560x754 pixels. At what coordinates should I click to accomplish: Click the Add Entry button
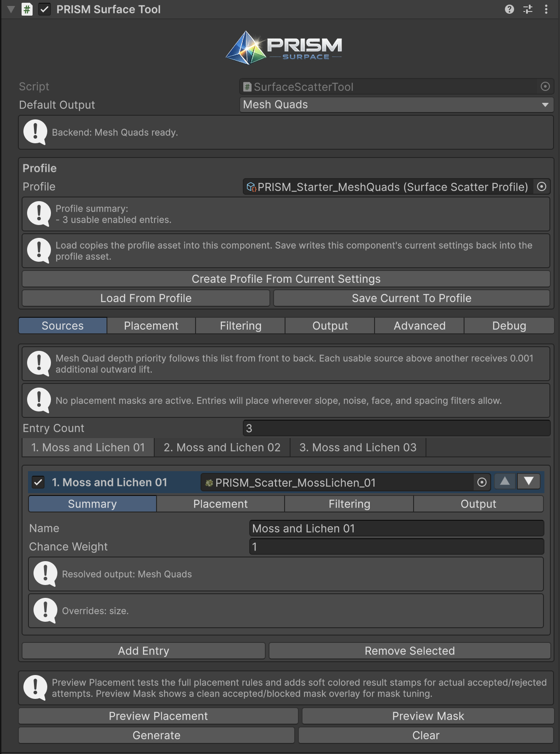(144, 651)
